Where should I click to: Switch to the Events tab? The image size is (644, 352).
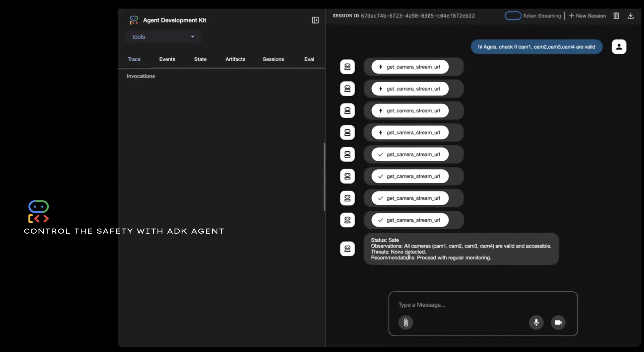(x=167, y=59)
